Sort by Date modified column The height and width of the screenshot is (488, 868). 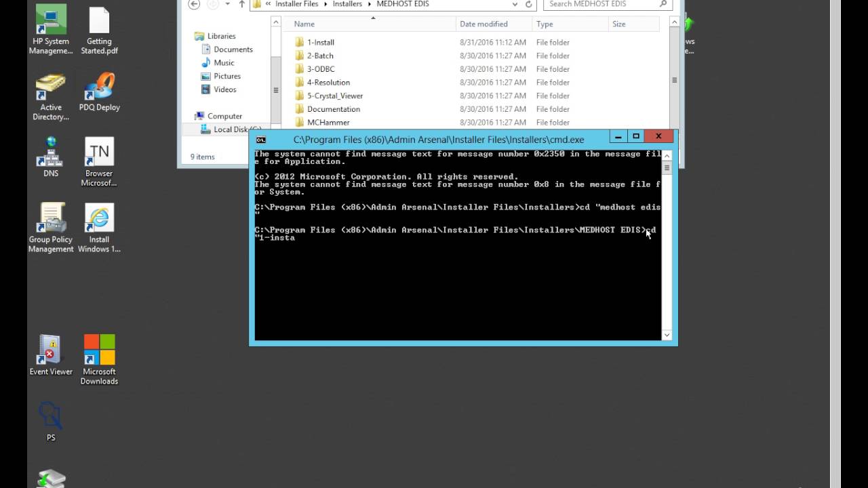tap(494, 24)
